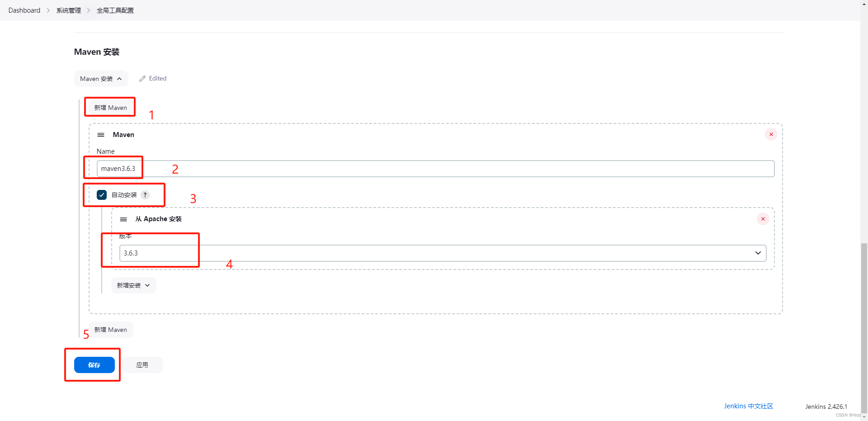
Task: Click the pencil Edited icon
Action: [142, 79]
